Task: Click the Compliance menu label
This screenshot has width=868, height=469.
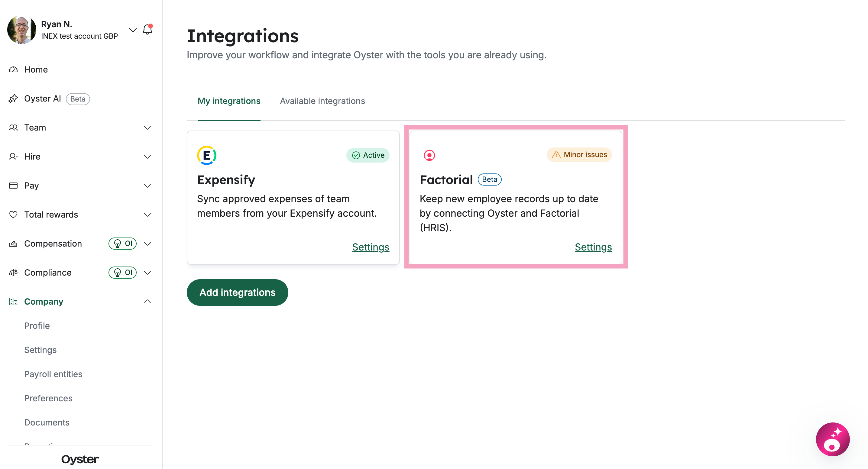Action: [48, 272]
